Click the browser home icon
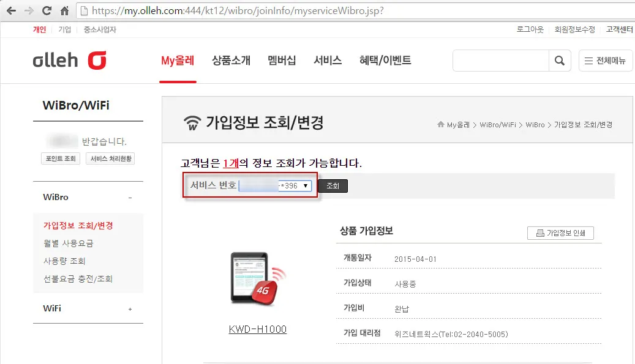The image size is (635, 364). [x=65, y=10]
